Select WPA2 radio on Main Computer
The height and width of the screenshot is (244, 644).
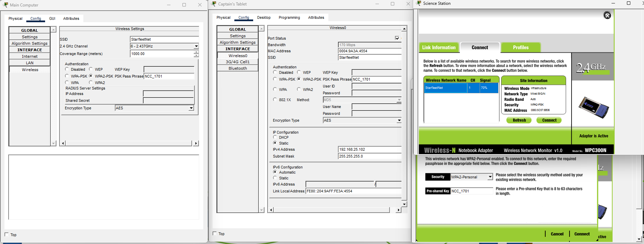click(91, 82)
